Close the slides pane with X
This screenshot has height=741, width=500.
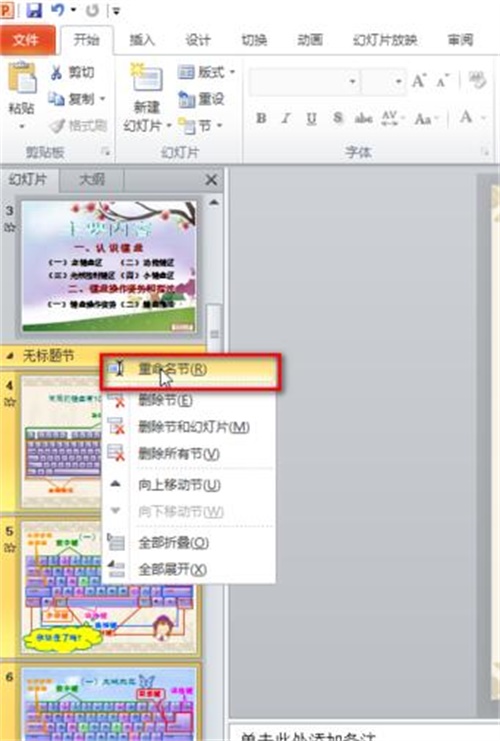(x=211, y=180)
